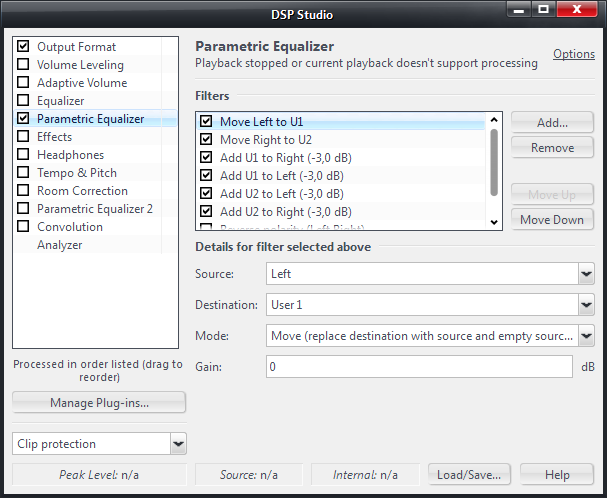This screenshot has width=607, height=498.
Task: Open the Help button
Action: (x=557, y=474)
